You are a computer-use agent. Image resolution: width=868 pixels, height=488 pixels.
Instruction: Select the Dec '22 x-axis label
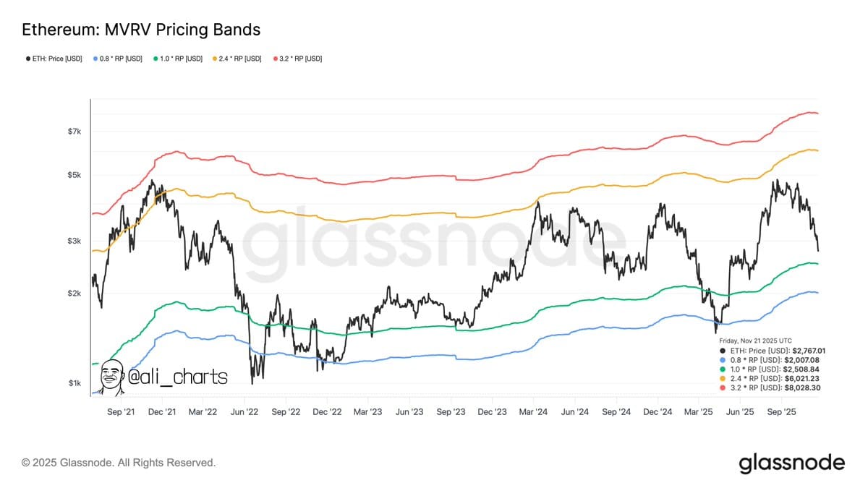pos(327,411)
